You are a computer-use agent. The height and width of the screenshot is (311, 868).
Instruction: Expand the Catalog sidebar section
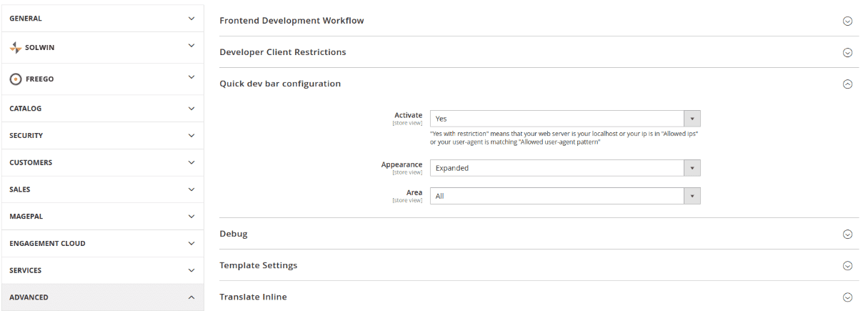[102, 109]
